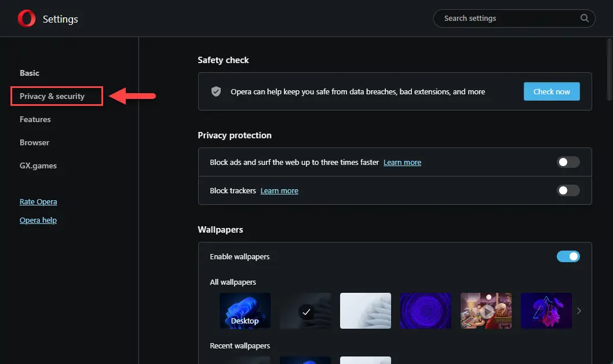The height and width of the screenshot is (364, 613).
Task: Click in the Search settings field
Action: pos(514,19)
